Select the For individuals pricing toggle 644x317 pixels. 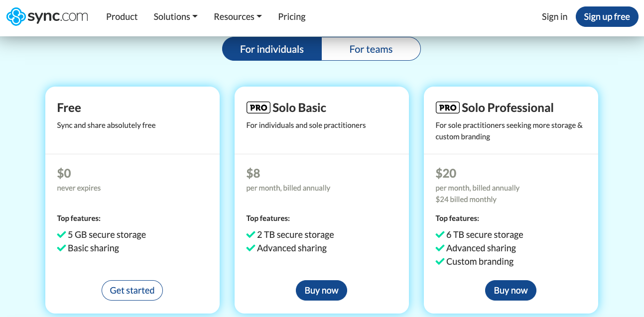(x=272, y=49)
